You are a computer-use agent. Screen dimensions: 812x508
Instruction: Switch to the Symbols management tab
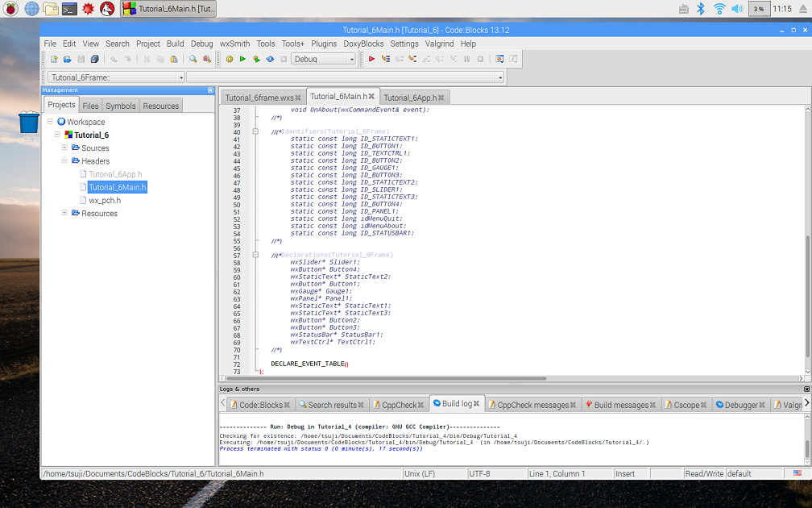coord(121,106)
